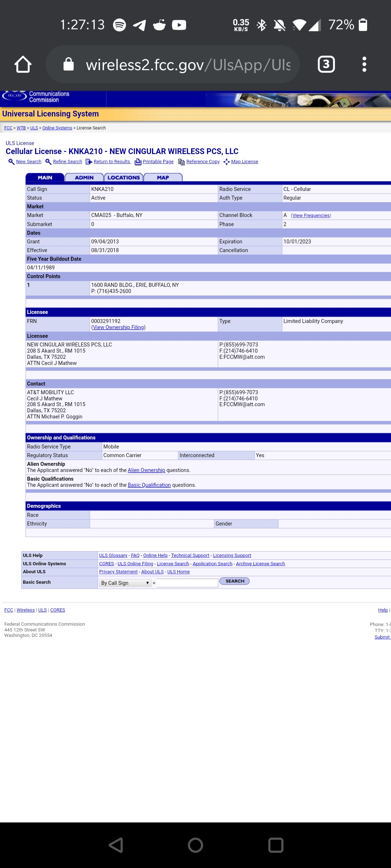
Task: Click Online Systems in the breadcrumb
Action: point(57,128)
